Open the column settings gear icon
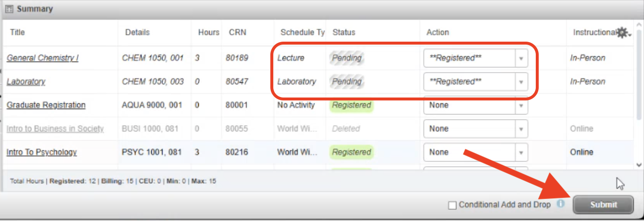 pos(622,33)
